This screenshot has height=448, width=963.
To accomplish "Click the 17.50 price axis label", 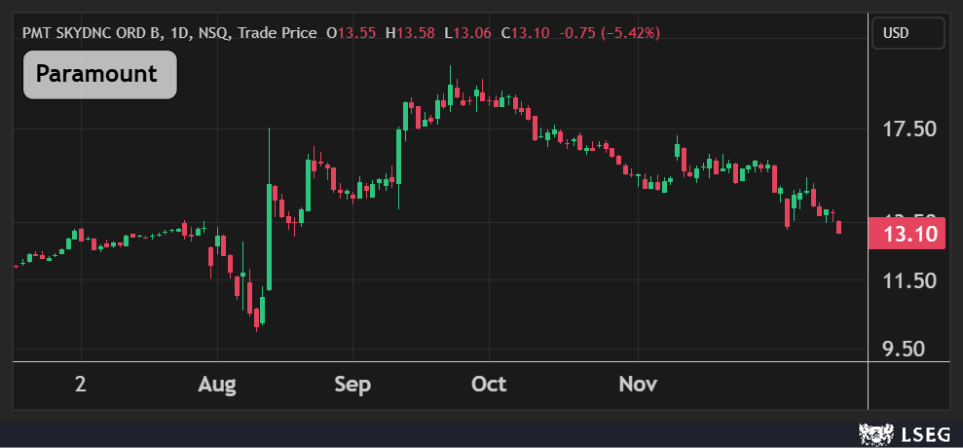I will coord(911,130).
